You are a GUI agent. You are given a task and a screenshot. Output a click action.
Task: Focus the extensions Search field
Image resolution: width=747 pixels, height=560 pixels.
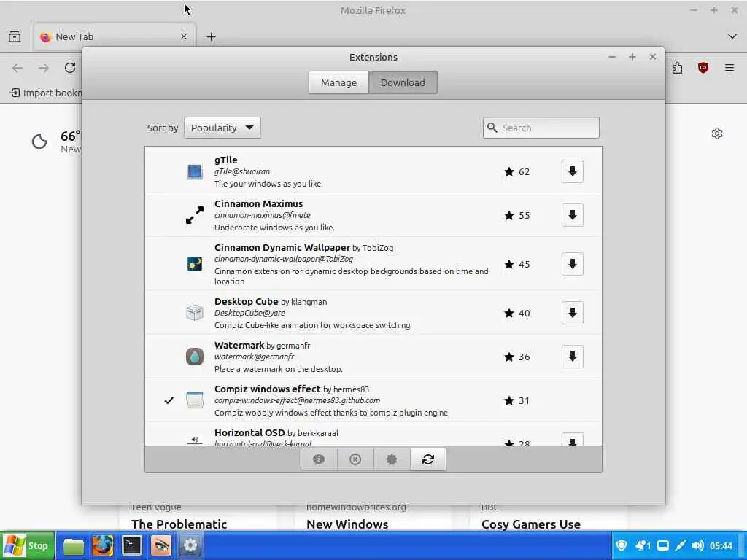tap(541, 128)
